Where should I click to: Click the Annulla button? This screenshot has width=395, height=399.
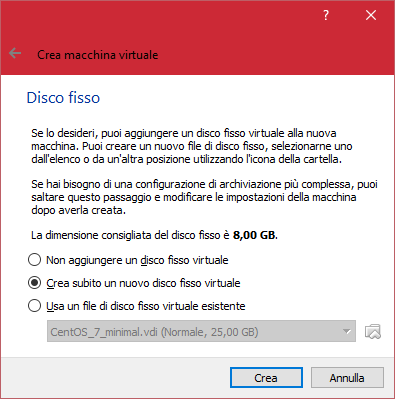pyautogui.click(x=347, y=378)
